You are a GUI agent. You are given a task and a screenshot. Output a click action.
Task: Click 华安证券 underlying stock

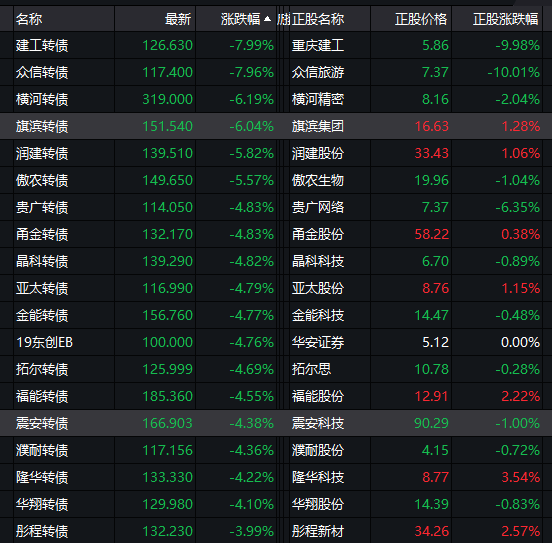click(x=318, y=342)
